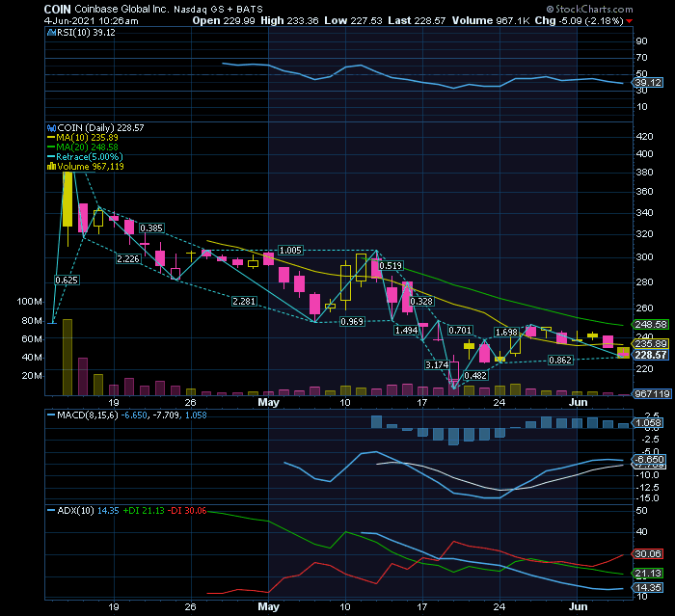Click the Open 229.99 header value

tap(224, 20)
